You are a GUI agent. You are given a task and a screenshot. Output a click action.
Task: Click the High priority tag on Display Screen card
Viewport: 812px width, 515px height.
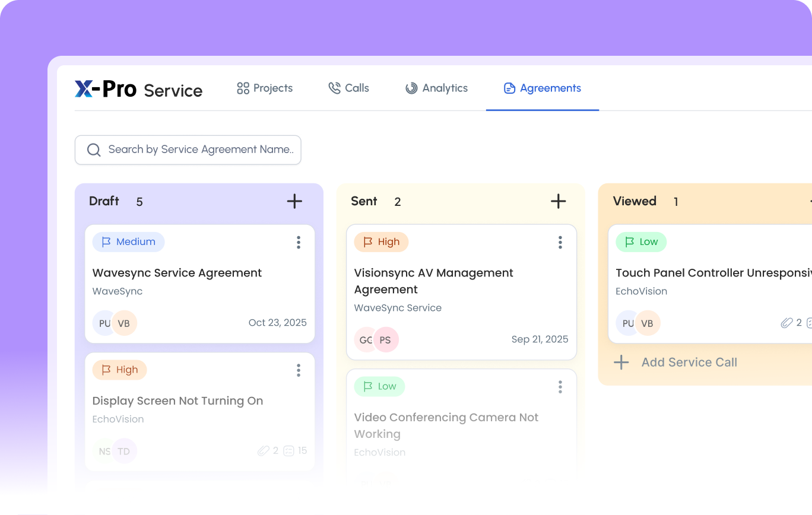click(119, 370)
